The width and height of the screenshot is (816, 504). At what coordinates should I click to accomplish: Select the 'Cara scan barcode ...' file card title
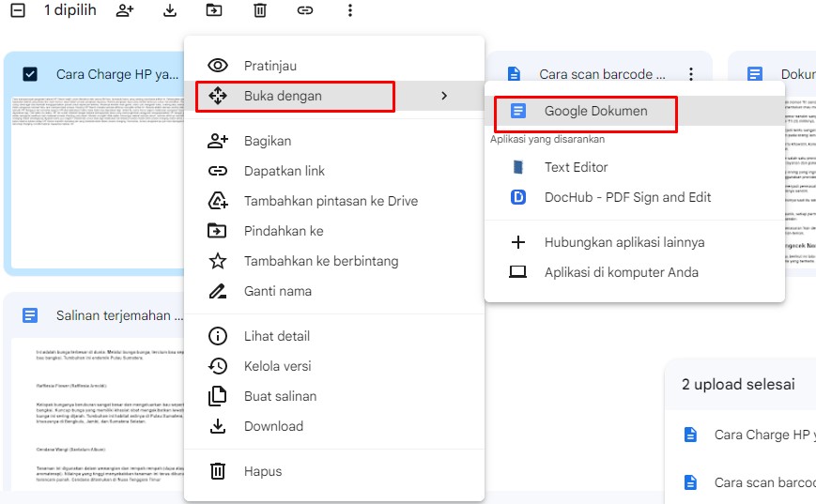[x=602, y=74]
